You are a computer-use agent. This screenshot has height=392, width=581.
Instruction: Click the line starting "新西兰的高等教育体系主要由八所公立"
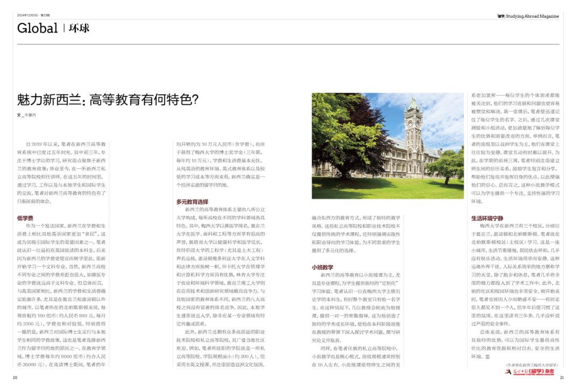point(225,209)
